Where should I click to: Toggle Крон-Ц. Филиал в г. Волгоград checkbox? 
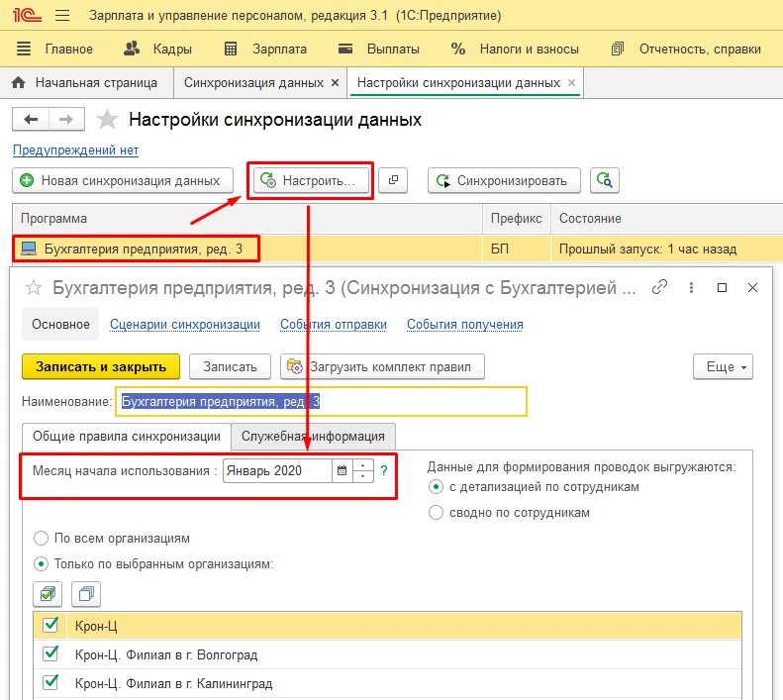click(x=50, y=653)
